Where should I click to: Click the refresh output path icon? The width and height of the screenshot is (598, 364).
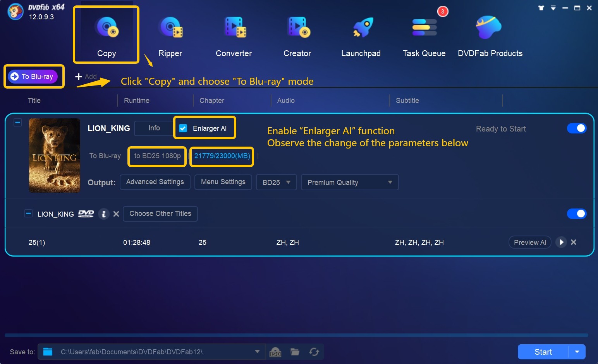click(x=314, y=352)
